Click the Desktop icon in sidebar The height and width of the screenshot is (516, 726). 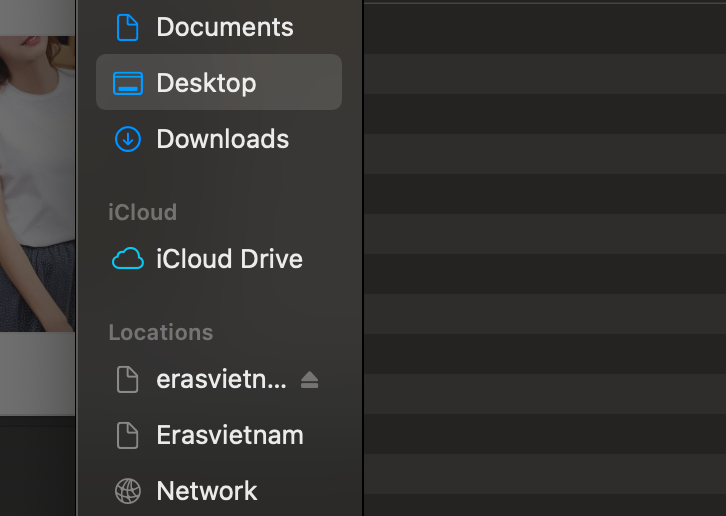[x=127, y=83]
